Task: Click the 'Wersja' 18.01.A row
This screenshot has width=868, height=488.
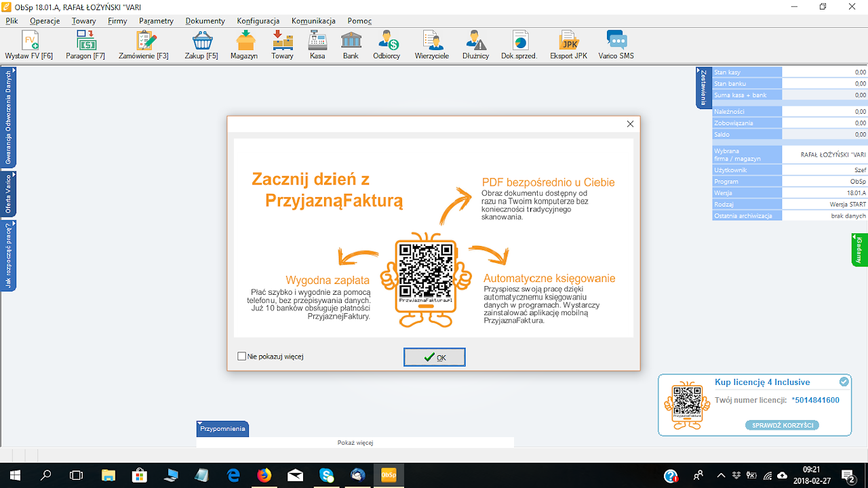Action: tap(790, 192)
